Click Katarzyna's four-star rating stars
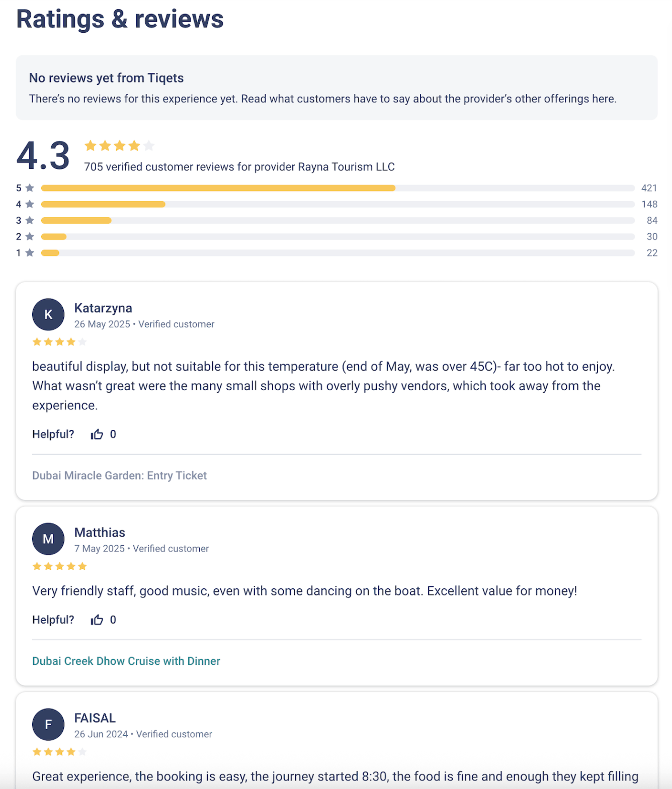Viewport: 672px width, 789px height. click(x=59, y=342)
